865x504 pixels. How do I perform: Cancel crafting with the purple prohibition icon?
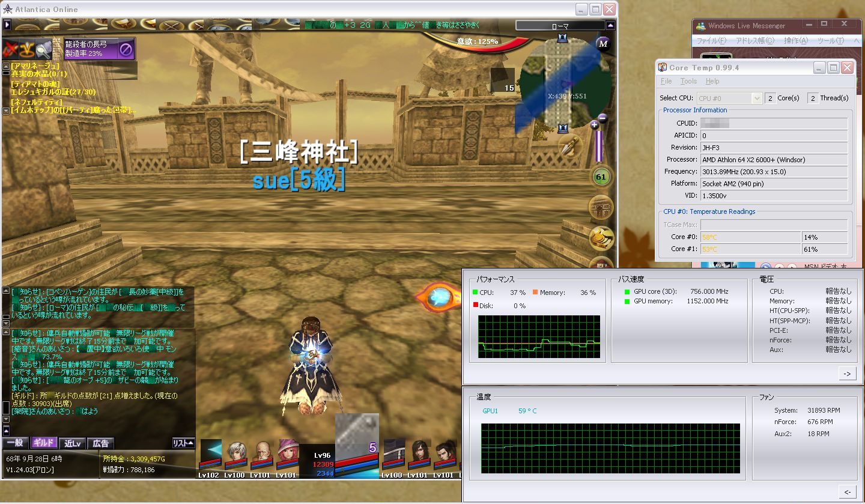(x=126, y=49)
